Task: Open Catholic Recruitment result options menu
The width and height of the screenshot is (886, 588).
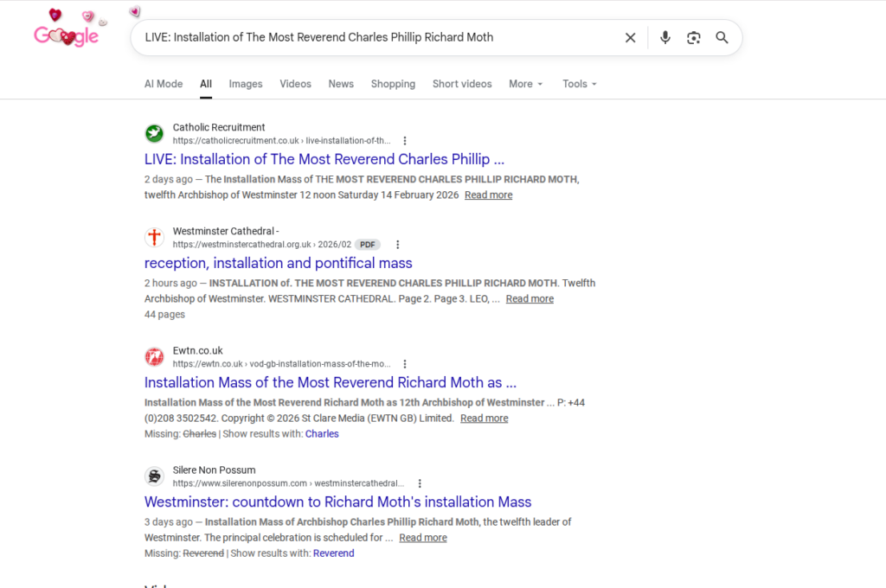Action: tap(405, 141)
